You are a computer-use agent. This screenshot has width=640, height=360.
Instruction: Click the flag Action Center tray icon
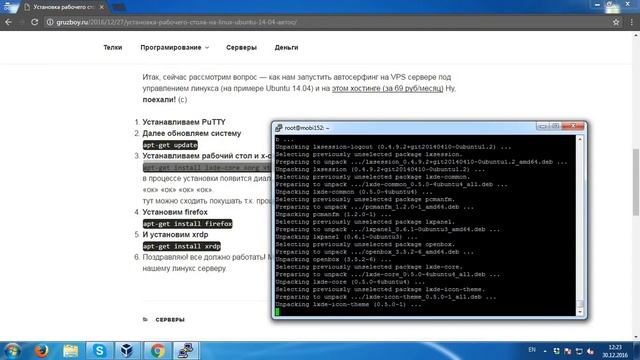pos(568,351)
